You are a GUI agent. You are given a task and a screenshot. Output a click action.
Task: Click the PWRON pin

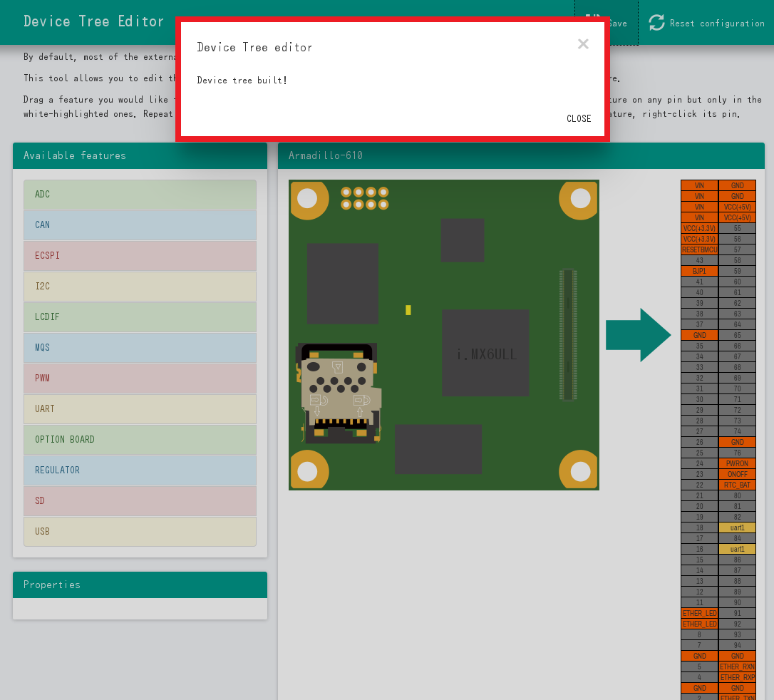coord(737,463)
